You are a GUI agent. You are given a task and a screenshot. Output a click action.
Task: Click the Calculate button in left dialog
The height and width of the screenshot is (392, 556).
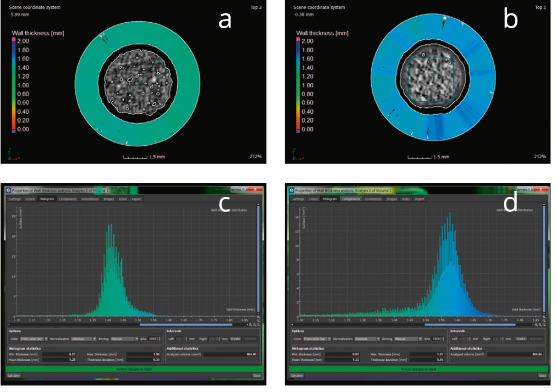coord(13,376)
